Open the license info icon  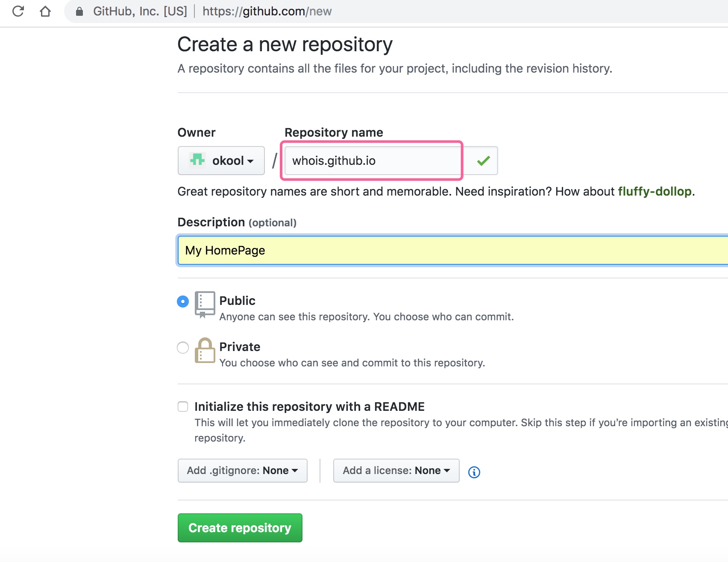tap(474, 472)
